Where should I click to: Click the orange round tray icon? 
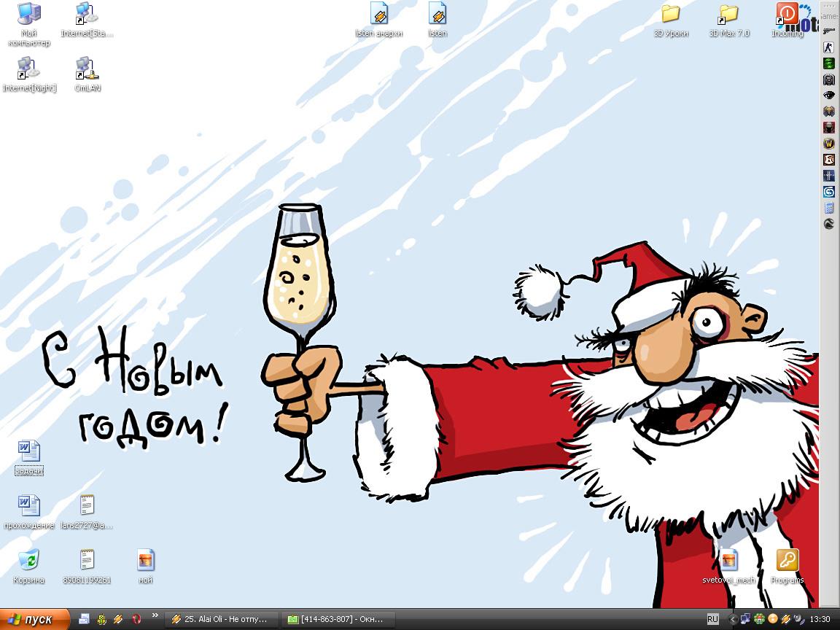(772, 619)
